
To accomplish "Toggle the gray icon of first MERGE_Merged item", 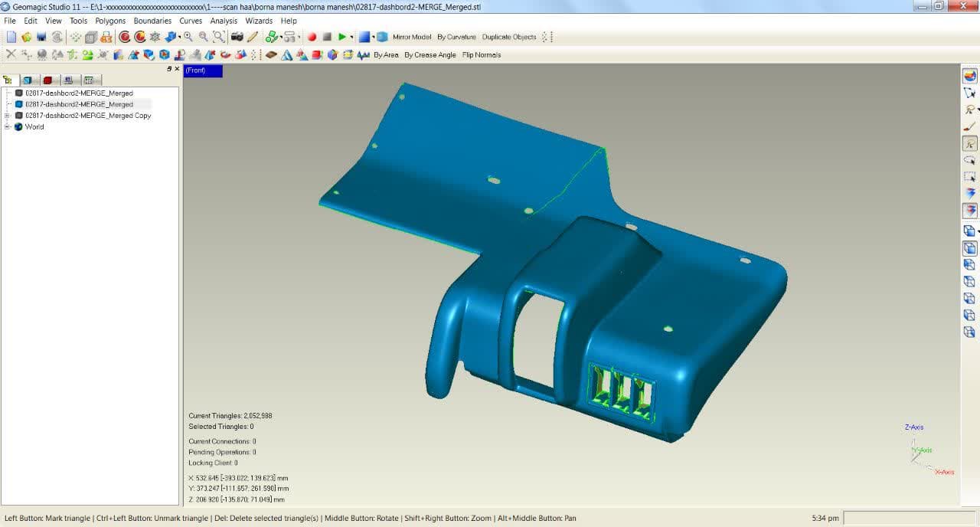I will point(19,93).
